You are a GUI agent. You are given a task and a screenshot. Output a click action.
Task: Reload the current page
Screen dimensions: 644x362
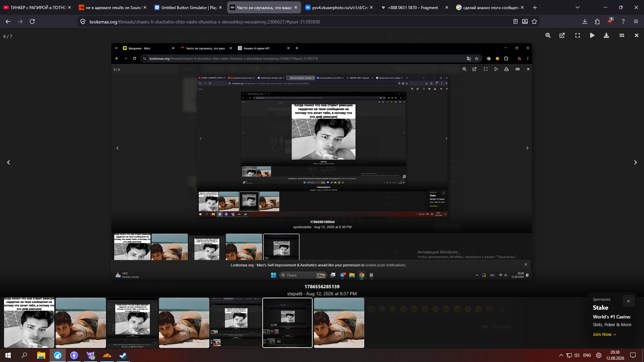pos(32,22)
